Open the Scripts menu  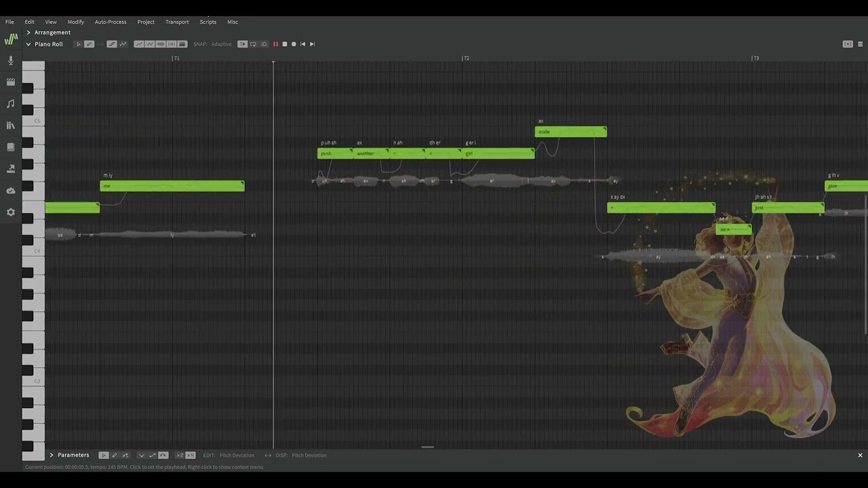click(x=208, y=22)
